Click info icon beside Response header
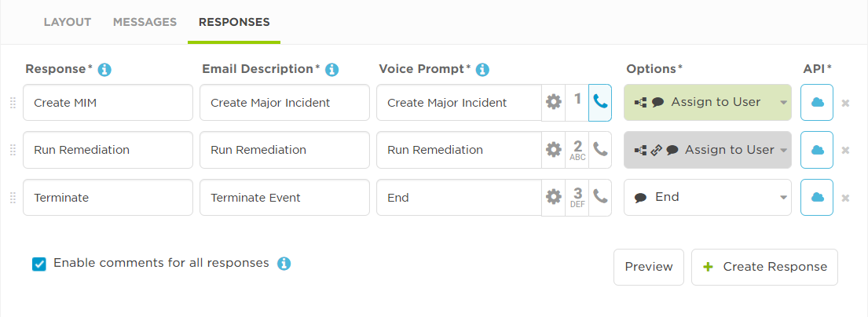Image resolution: width=868 pixels, height=317 pixels. coord(104,70)
